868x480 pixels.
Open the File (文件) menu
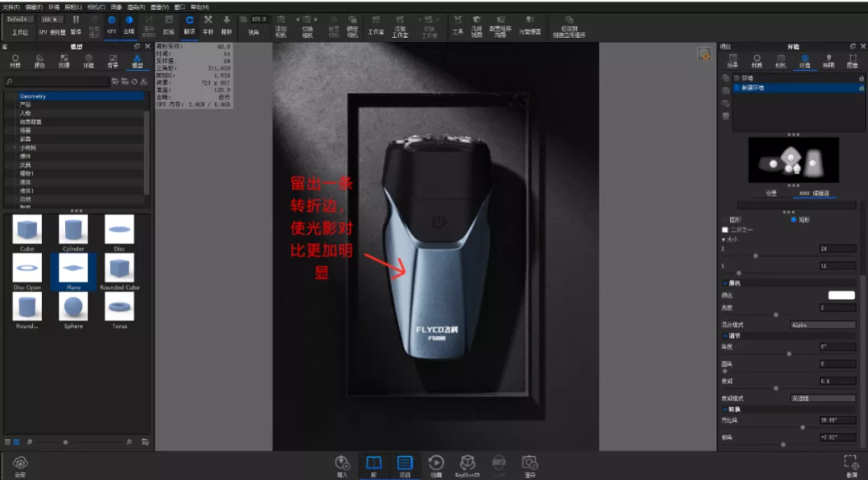coord(11,7)
